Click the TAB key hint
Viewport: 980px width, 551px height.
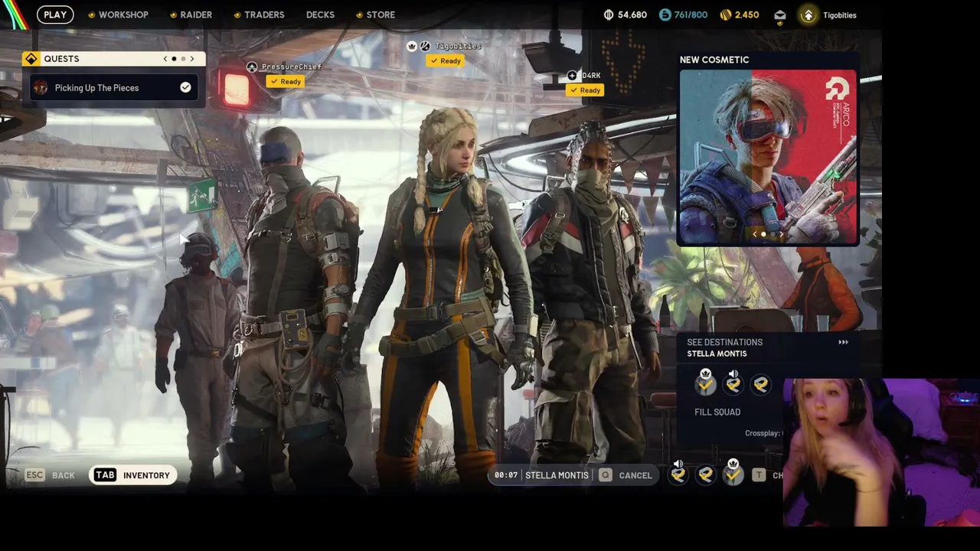click(105, 475)
